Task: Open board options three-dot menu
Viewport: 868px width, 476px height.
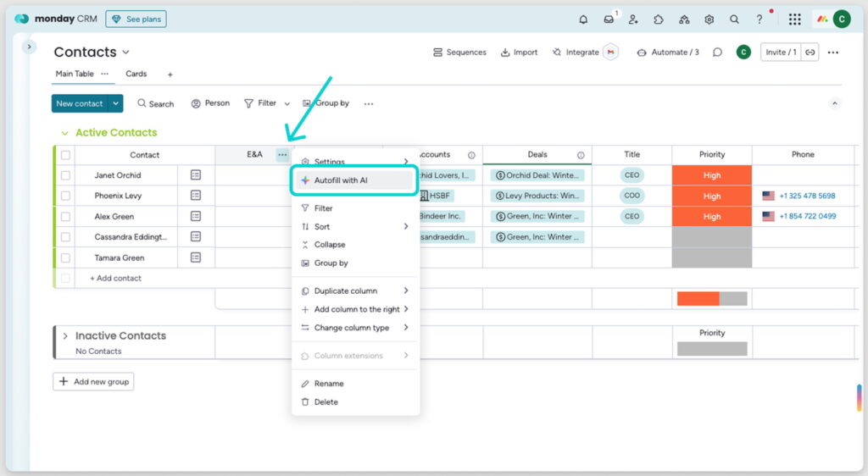Action: [833, 52]
